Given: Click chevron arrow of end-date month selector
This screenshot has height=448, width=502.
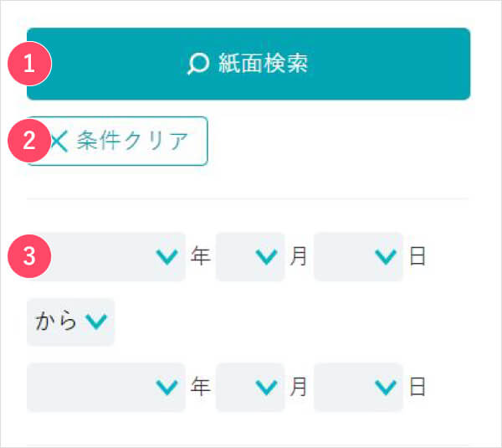Looking at the screenshot, I should coord(266,387).
